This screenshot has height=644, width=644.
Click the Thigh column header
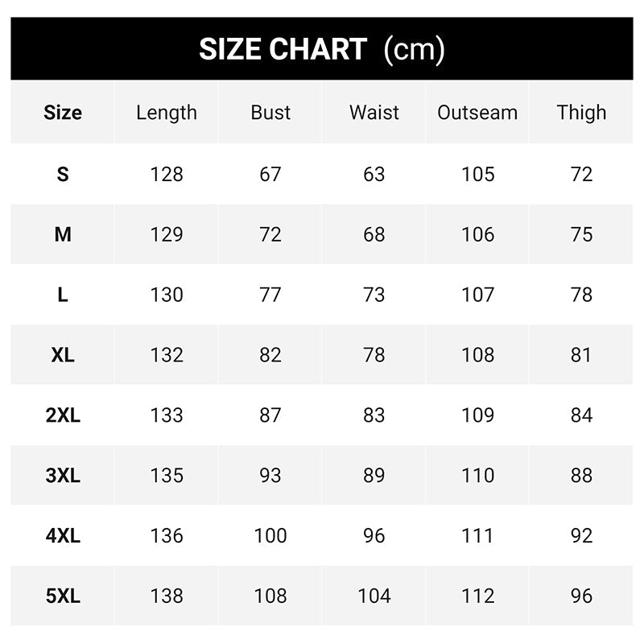coord(581,113)
